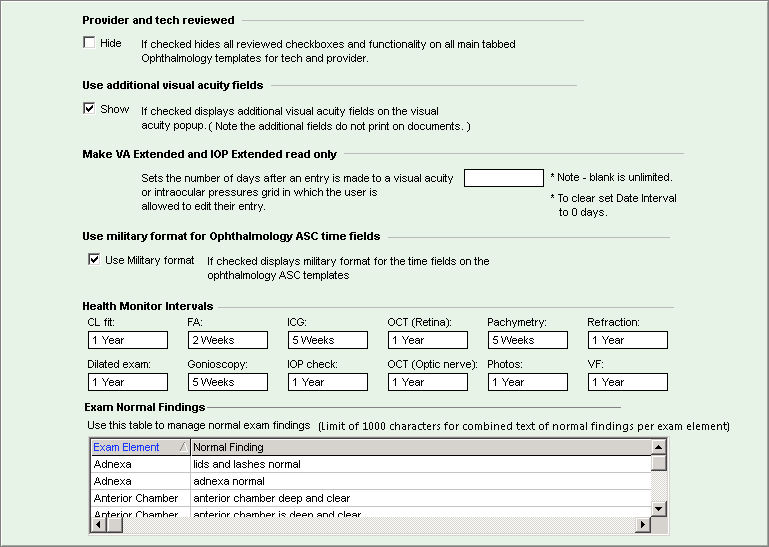Select the Adnexa element beside 'adnexa normal'
This screenshot has height=547, width=769.
pyautogui.click(x=141, y=481)
